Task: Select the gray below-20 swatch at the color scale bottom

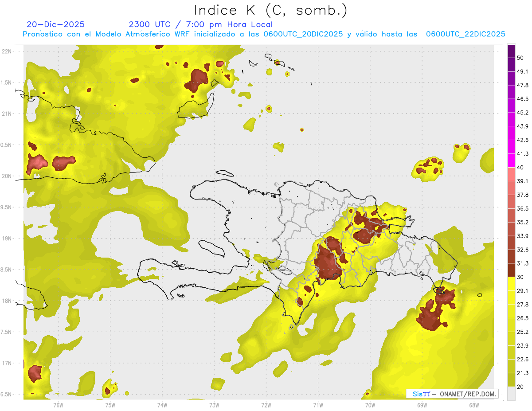Action: (511, 394)
